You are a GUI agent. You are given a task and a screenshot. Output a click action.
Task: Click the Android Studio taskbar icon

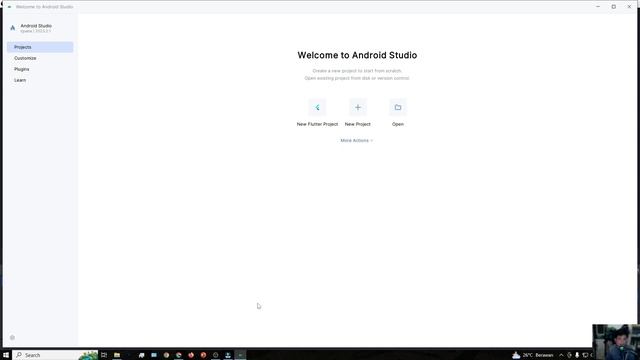pos(240,355)
